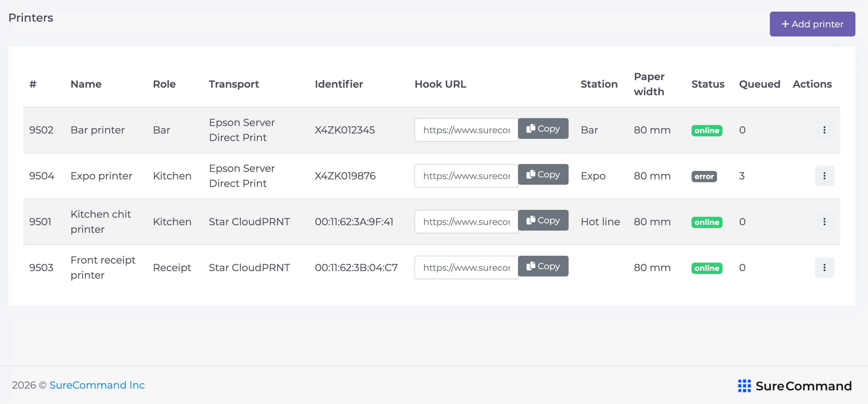Screen dimensions: 868x404
Task: Select hook URL field for Front receipt printer
Action: coord(466,267)
